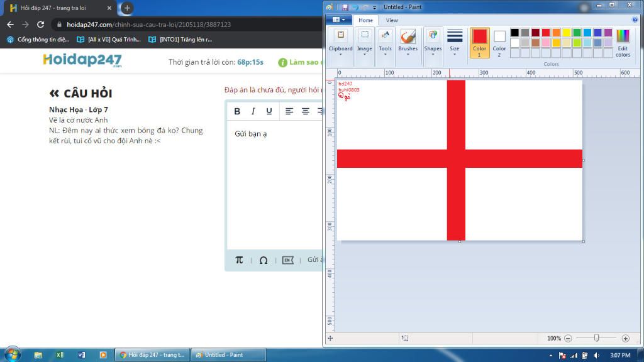Open Paint Help icon
Viewport: 644px width, 362px height.
[635, 19]
